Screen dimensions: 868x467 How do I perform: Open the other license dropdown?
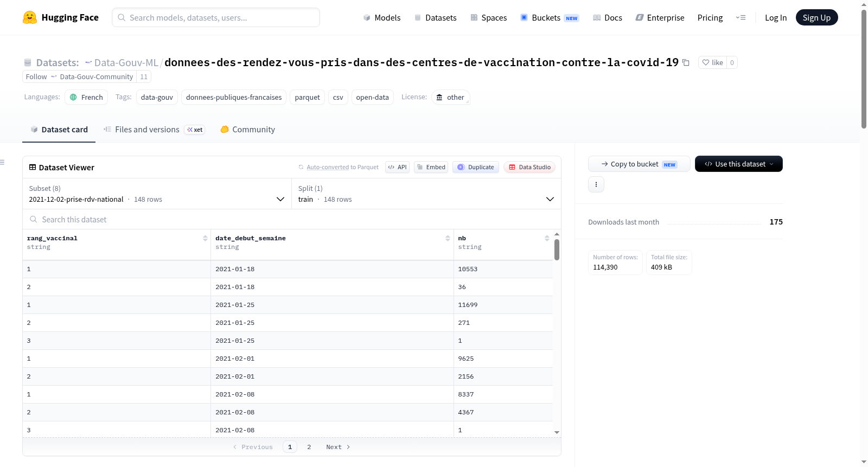click(x=451, y=97)
